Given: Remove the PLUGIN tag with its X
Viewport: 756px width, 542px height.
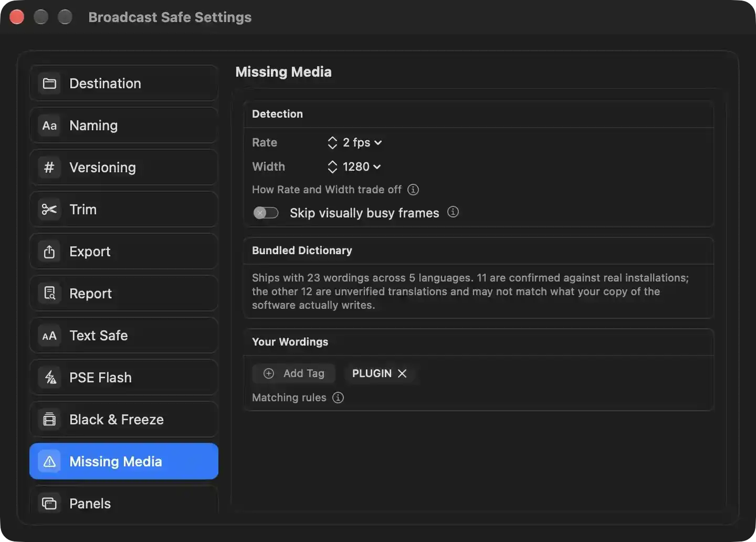Looking at the screenshot, I should coord(402,373).
